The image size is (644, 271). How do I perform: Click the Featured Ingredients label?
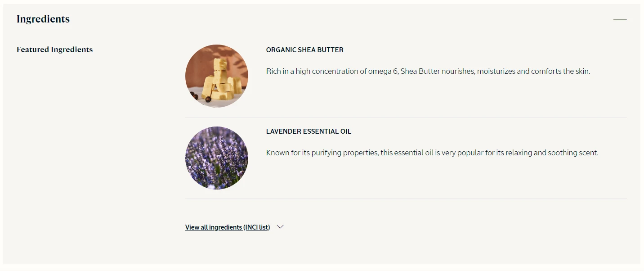click(55, 50)
